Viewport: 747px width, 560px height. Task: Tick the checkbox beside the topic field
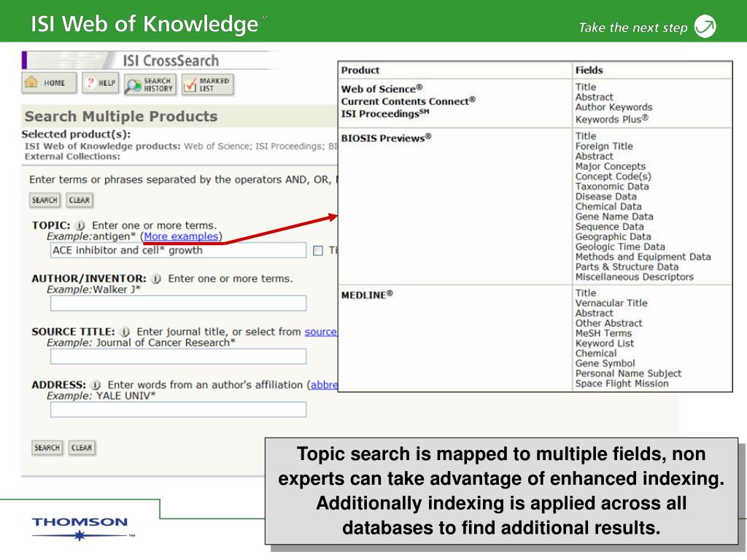[318, 251]
